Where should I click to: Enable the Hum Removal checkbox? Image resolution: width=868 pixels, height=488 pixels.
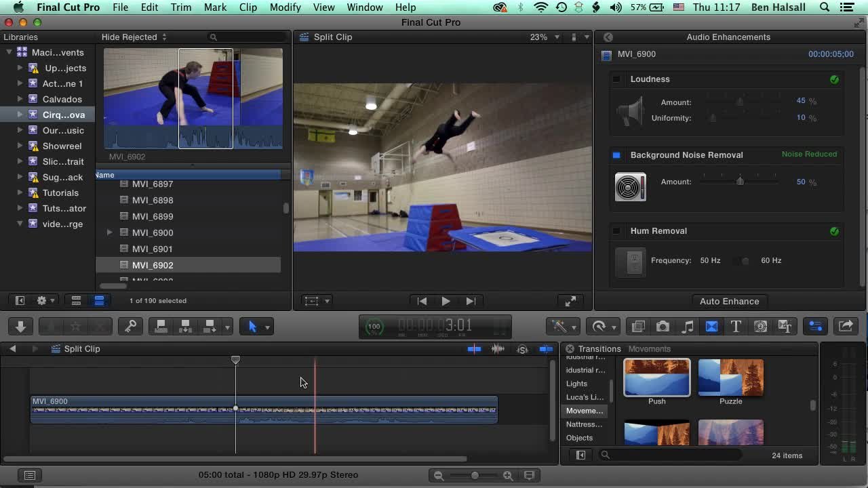point(616,231)
